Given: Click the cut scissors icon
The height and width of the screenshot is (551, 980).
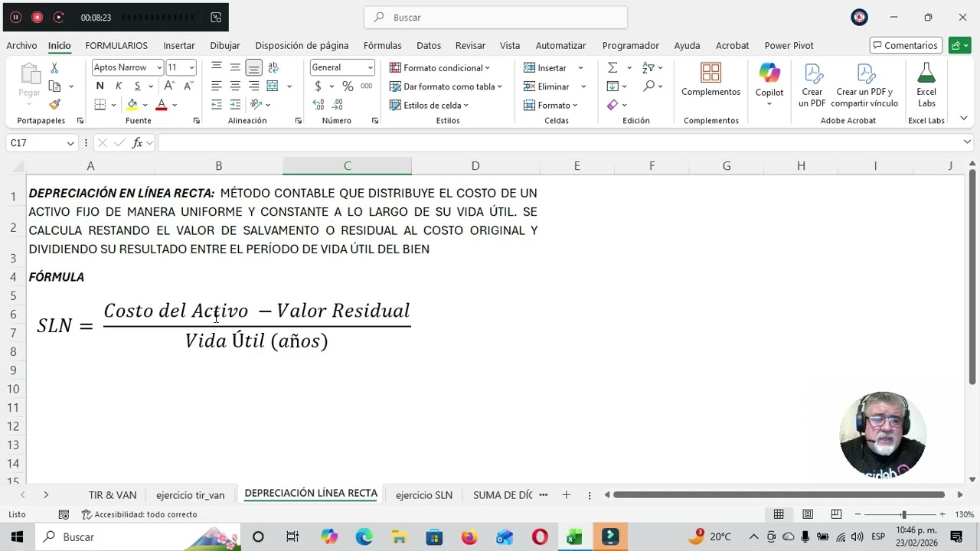Looking at the screenshot, I should click(x=54, y=68).
